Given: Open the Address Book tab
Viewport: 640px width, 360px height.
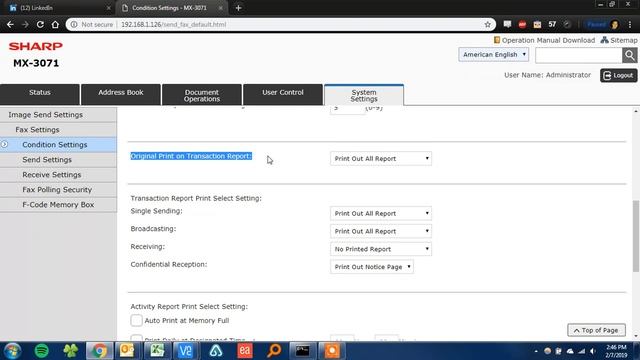Looking at the screenshot, I should point(121,95).
